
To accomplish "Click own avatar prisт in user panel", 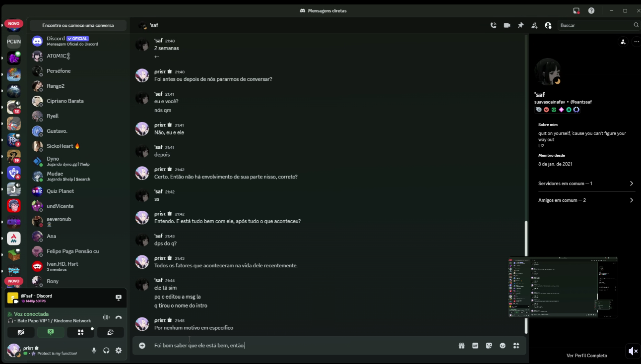I will pyautogui.click(x=13, y=351).
